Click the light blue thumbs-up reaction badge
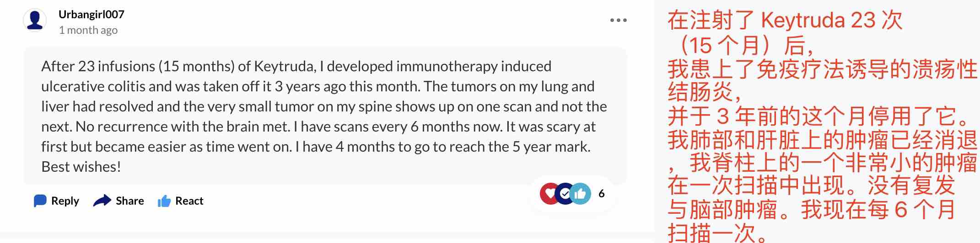The height and width of the screenshot is (243, 980). click(581, 194)
